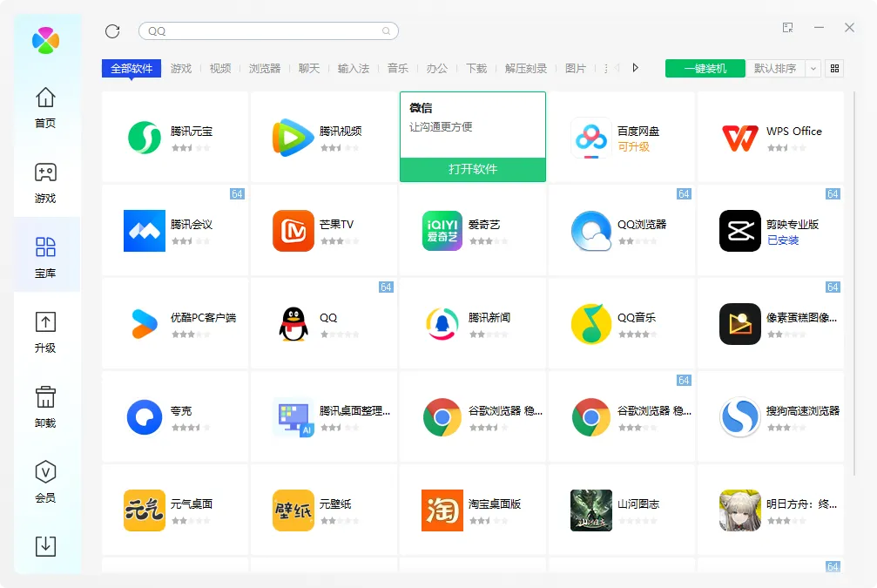Open the download manager icon at sidebar bottom

pyautogui.click(x=45, y=546)
